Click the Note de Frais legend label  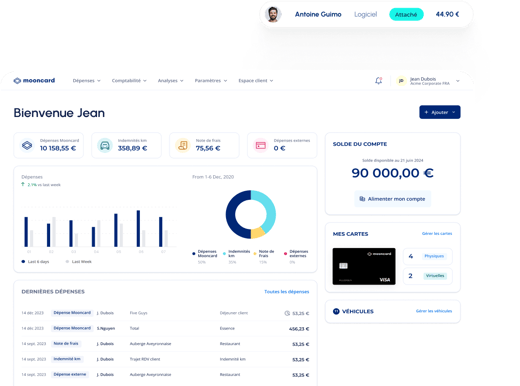[266, 254]
